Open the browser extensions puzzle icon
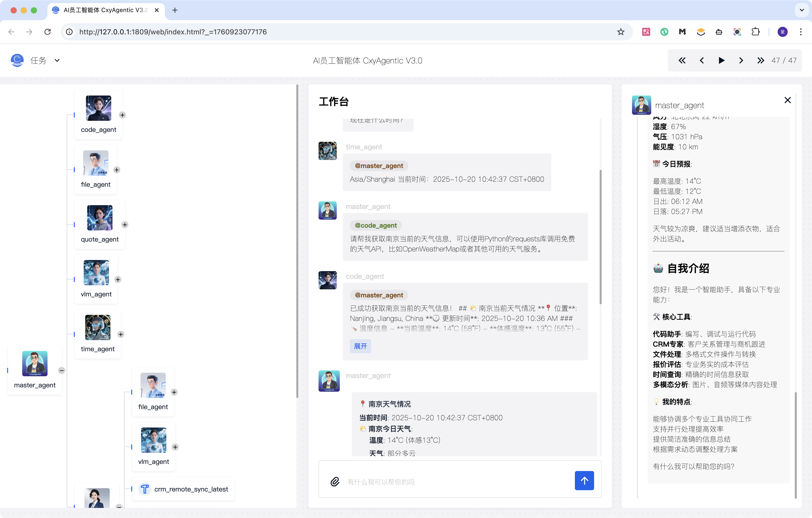The height and width of the screenshot is (518, 812). click(x=755, y=32)
